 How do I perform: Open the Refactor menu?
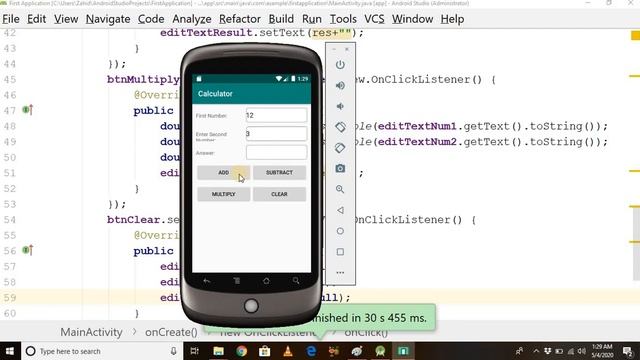coord(240,19)
